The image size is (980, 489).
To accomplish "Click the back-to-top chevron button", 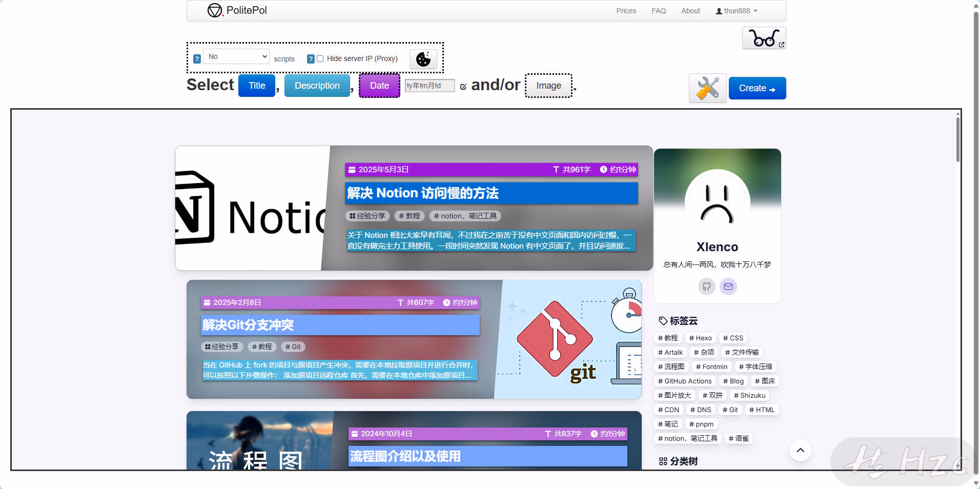I will [x=801, y=451].
